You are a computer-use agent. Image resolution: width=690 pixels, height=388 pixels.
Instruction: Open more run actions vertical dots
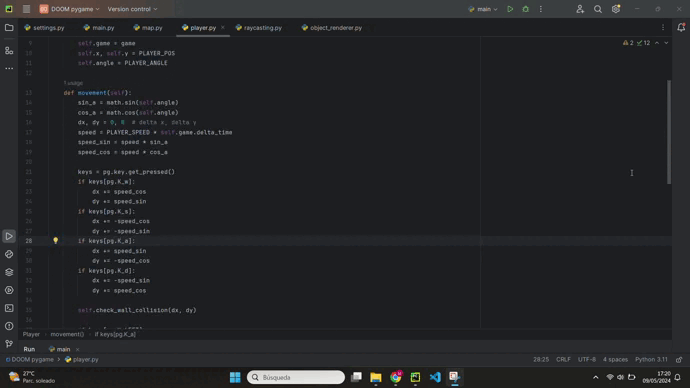pos(541,9)
